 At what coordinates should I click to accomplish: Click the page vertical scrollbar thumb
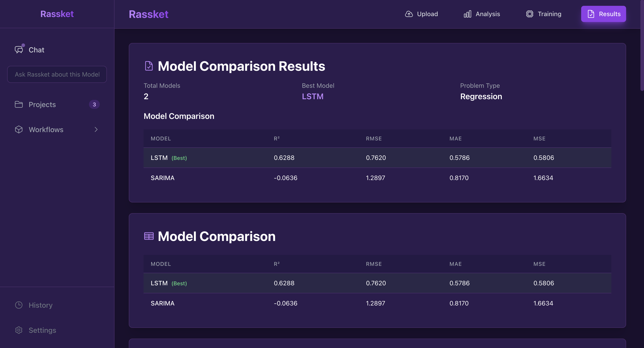click(x=642, y=45)
